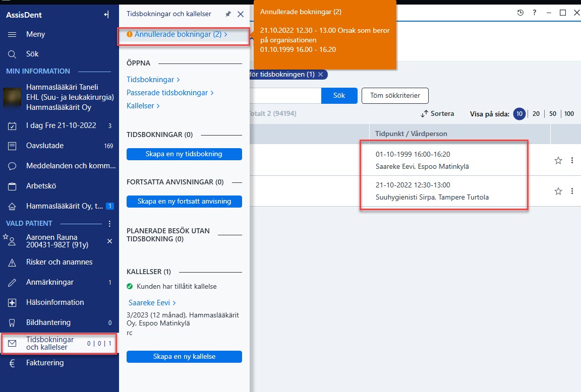
Task: Show 50 results per page
Action: (552, 114)
